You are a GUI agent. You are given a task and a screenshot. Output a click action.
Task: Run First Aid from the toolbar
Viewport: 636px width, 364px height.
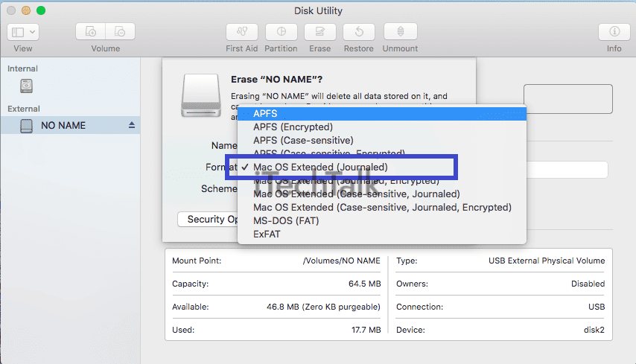(x=242, y=31)
